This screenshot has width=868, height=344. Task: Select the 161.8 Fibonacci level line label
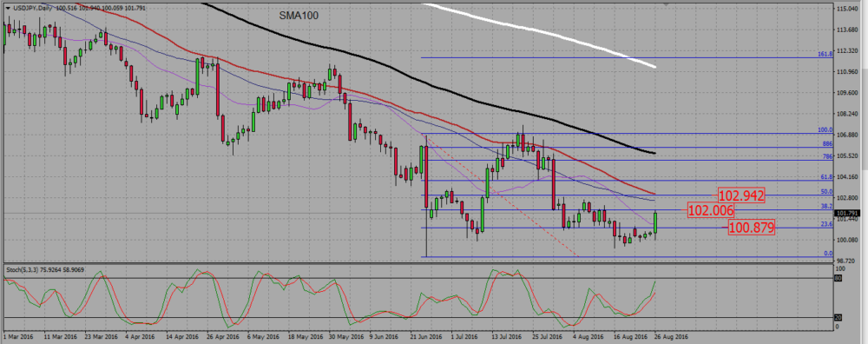[x=825, y=54]
